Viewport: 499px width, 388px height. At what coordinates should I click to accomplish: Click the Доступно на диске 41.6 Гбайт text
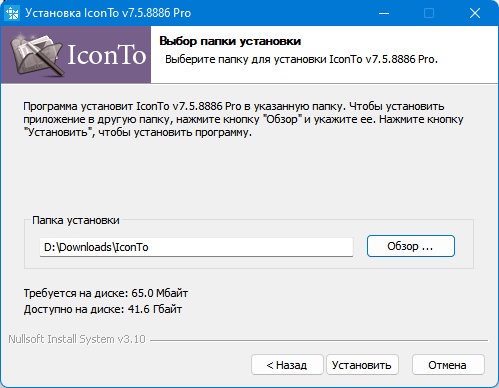tap(103, 309)
